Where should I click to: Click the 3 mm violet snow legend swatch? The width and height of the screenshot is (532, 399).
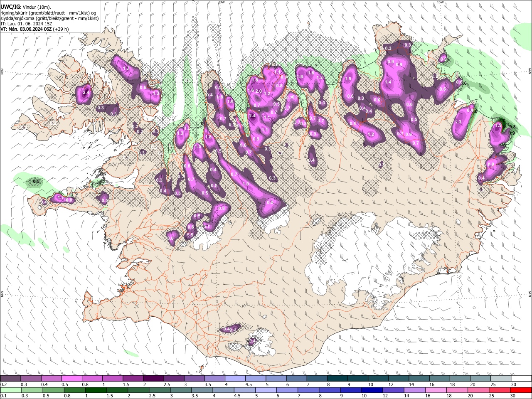coord(195,378)
